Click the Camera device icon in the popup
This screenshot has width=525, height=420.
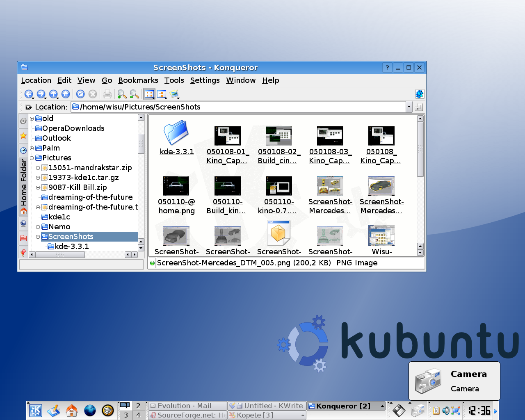(x=428, y=381)
